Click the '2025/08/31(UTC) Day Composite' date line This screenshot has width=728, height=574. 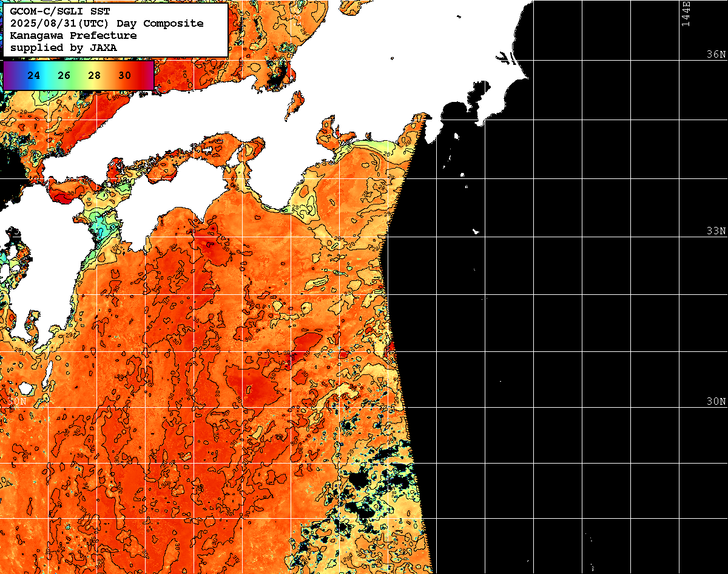(x=107, y=23)
